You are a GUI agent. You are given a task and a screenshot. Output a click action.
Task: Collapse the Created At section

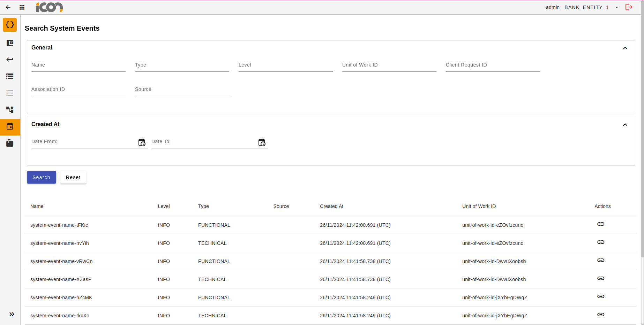(x=625, y=125)
